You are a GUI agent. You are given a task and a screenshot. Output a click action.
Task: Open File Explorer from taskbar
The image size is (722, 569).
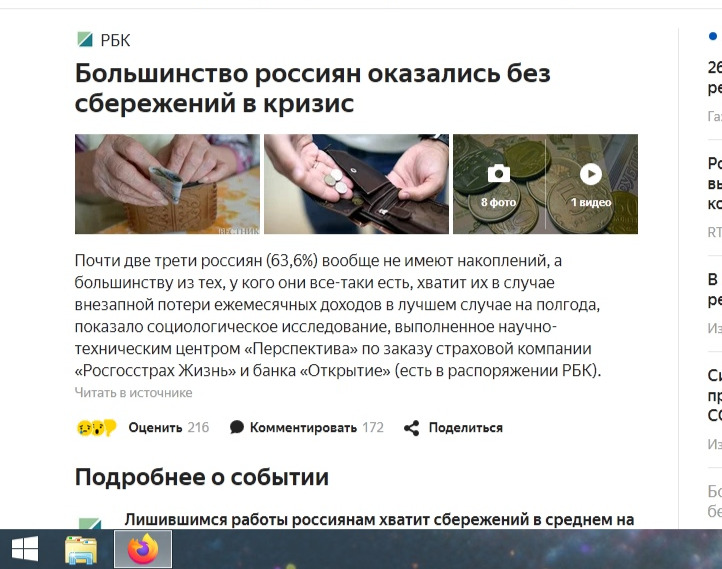[81, 550]
